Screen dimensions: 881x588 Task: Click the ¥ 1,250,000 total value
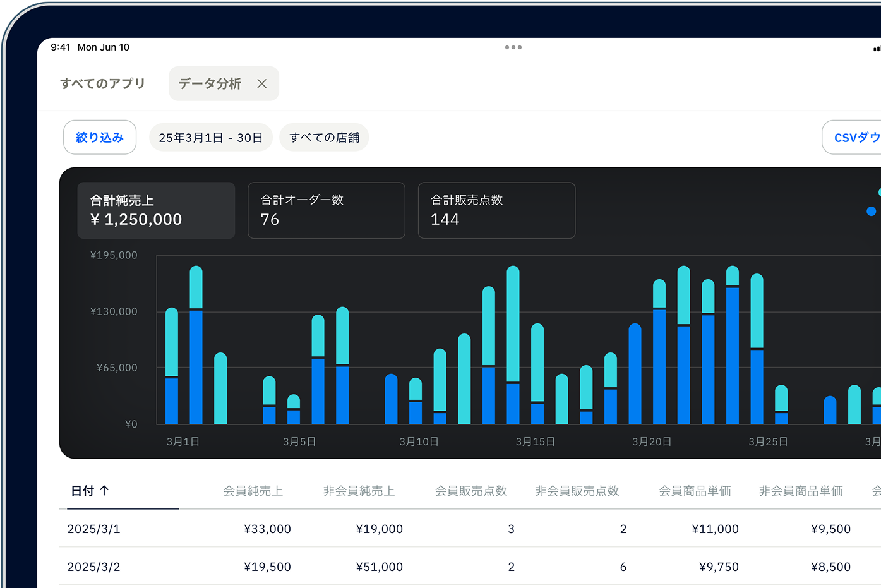tap(136, 219)
